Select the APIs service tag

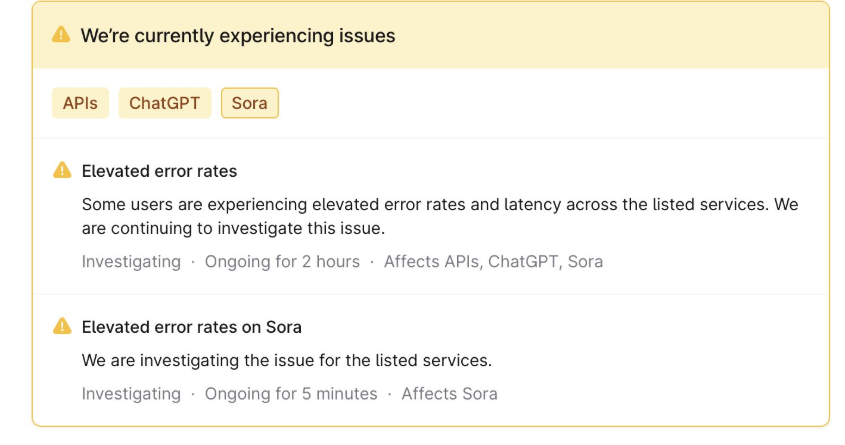(80, 103)
